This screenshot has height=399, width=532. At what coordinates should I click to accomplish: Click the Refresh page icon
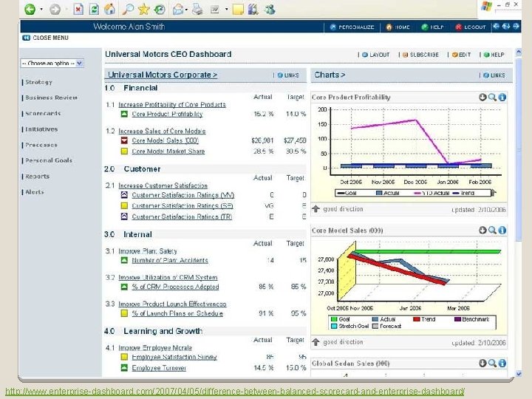(x=94, y=9)
